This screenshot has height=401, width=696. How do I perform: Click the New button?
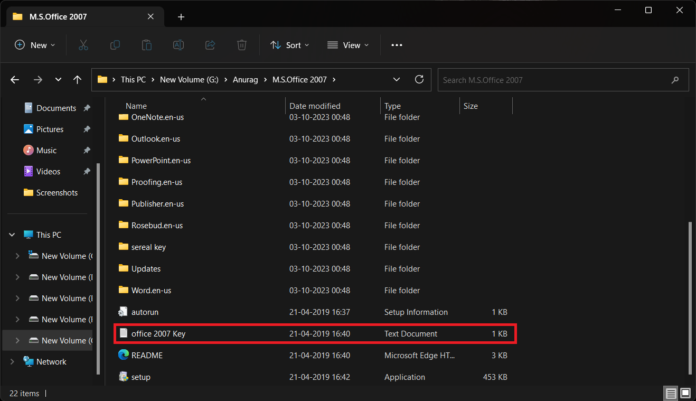(x=35, y=45)
